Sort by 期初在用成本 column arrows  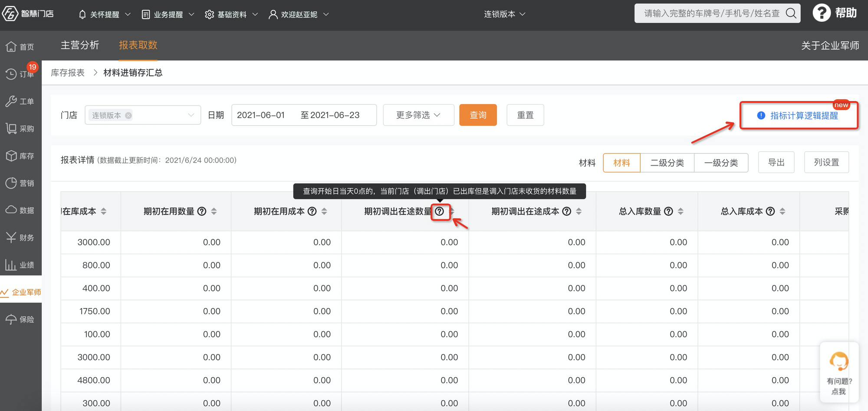coord(324,211)
